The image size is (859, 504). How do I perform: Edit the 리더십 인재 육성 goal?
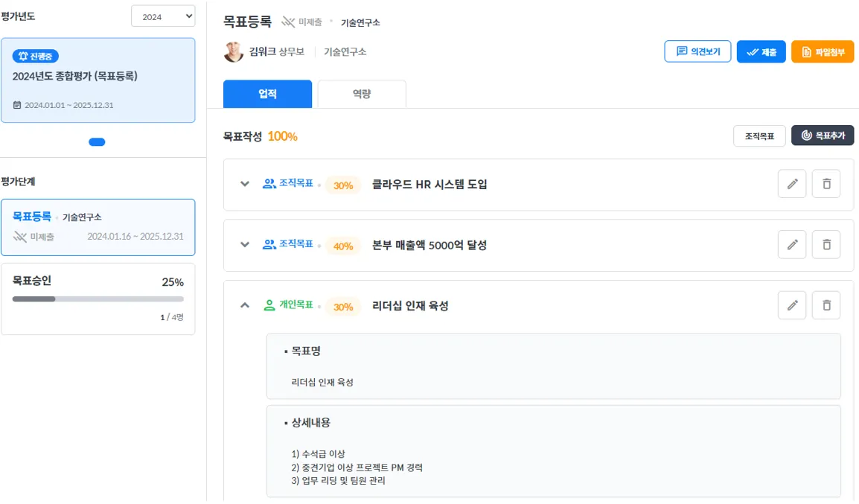point(792,305)
